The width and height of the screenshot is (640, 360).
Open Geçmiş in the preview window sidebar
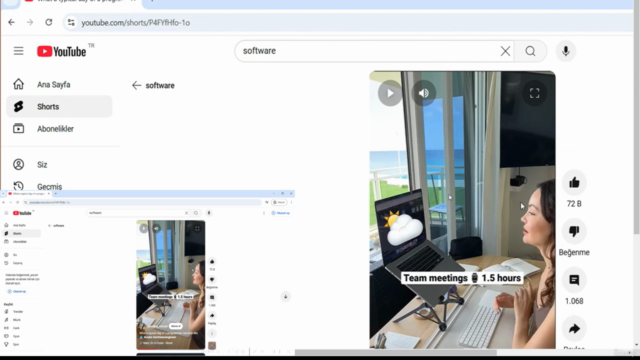[21, 263]
